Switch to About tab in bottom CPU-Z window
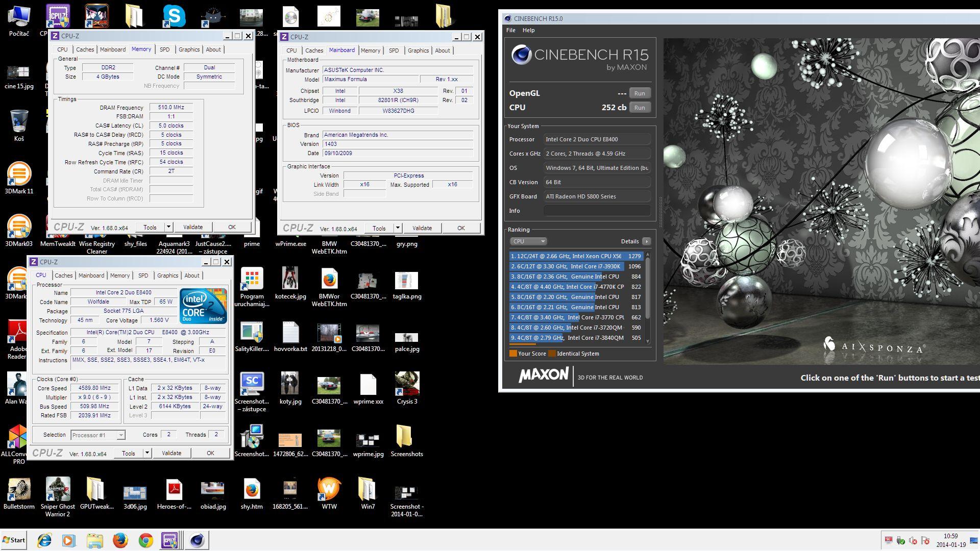 (192, 275)
